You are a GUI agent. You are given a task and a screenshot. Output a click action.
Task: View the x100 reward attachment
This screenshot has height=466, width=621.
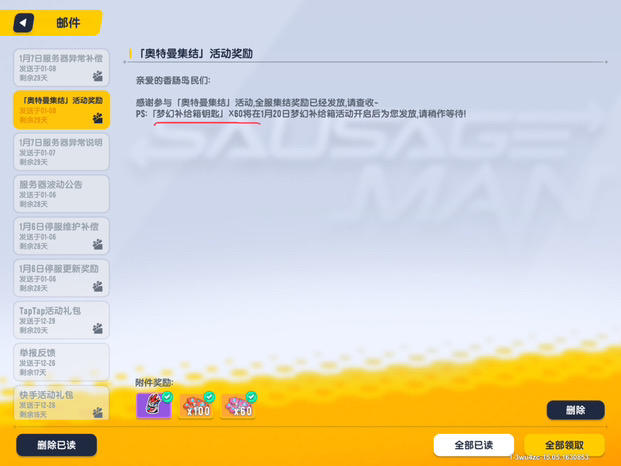[x=196, y=405]
